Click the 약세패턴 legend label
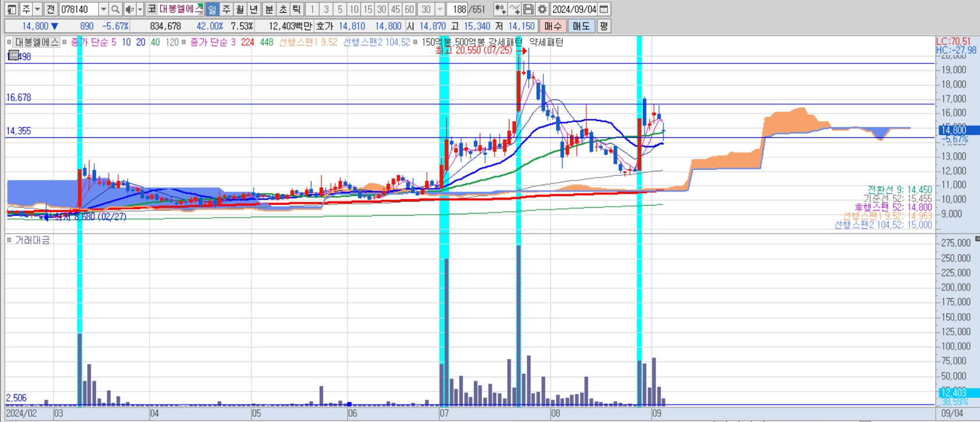 (x=546, y=42)
